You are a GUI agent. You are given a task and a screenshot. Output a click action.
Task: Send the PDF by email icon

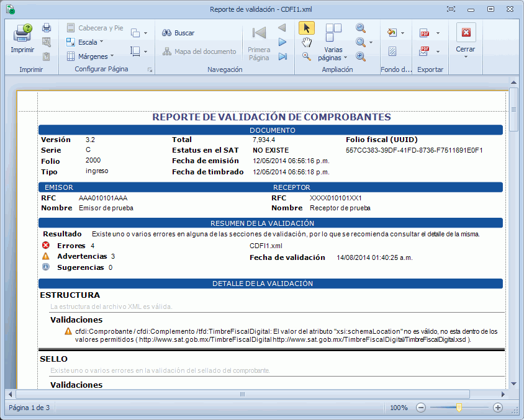425,51
